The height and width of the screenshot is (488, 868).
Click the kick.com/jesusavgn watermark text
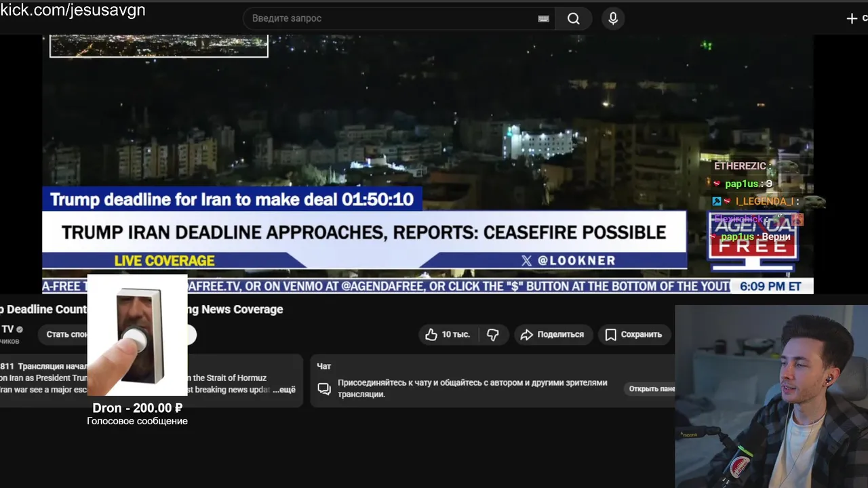pos(73,9)
